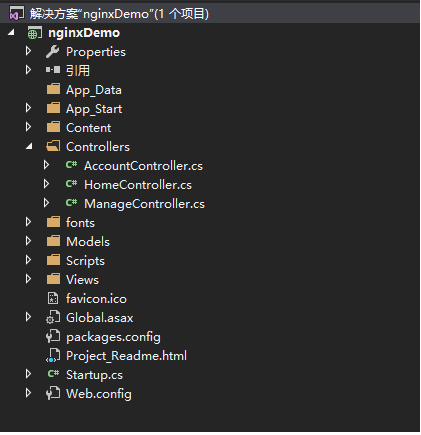Click the App_Data folder icon
This screenshot has width=421, height=435.
(53, 89)
